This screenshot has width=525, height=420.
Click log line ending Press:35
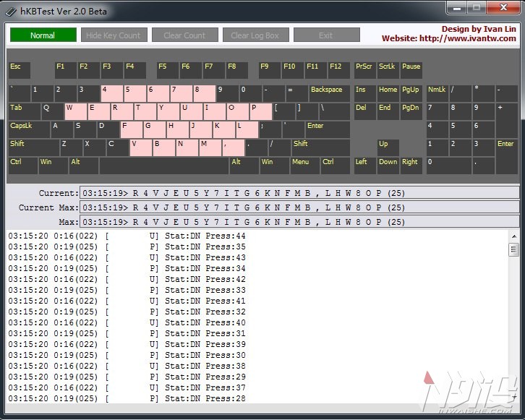click(x=127, y=247)
